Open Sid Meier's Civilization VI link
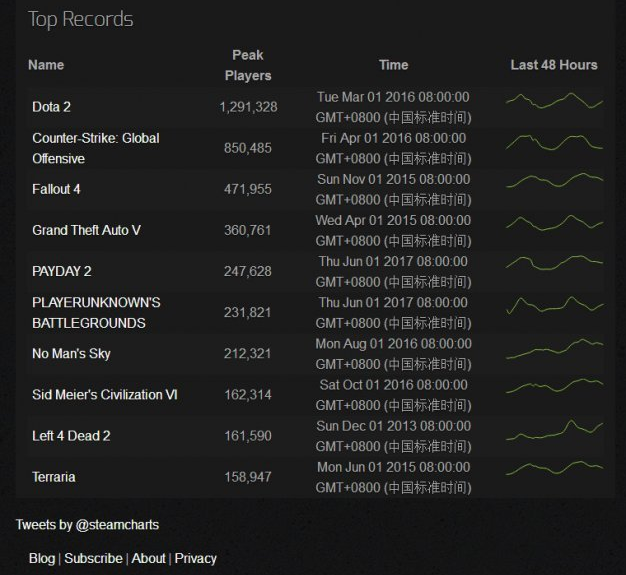This screenshot has height=575, width=626. [105, 395]
